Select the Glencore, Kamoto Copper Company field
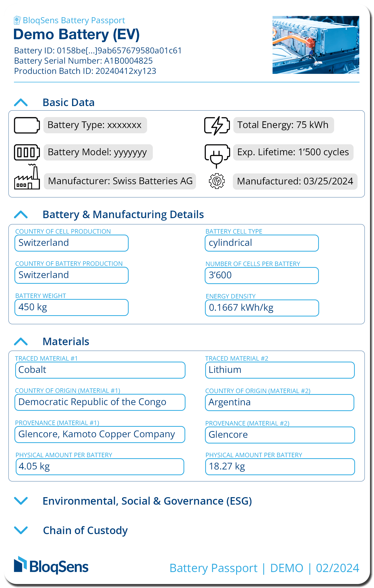 pyautogui.click(x=100, y=435)
